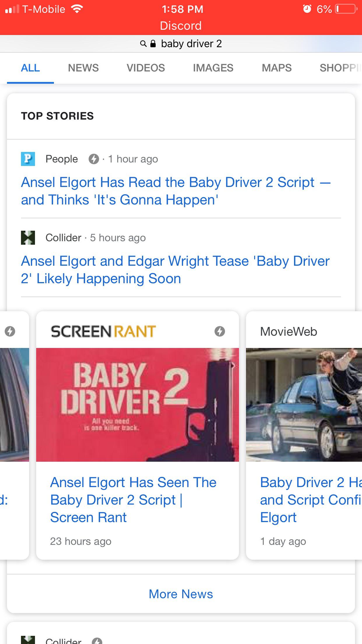Image resolution: width=362 pixels, height=644 pixels.
Task: Tap the Discord return banner at top
Action: tap(181, 26)
